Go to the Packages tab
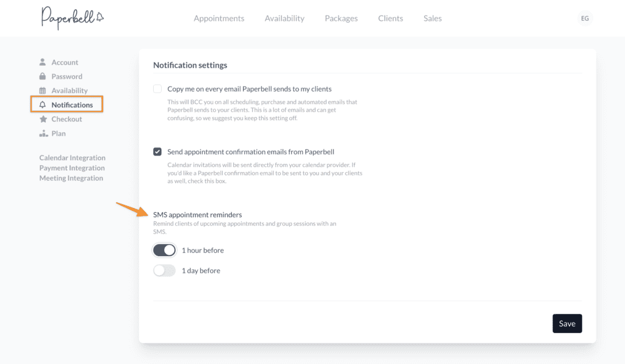 (x=341, y=18)
